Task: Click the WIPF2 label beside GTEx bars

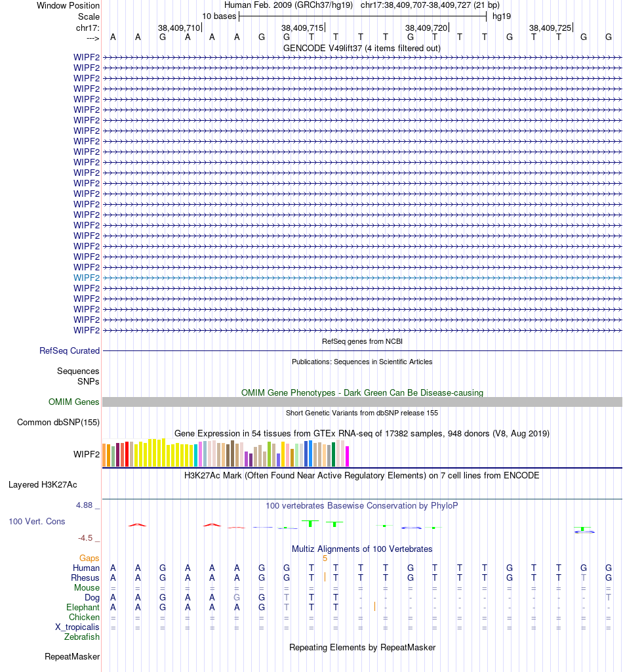Action: tap(86, 454)
